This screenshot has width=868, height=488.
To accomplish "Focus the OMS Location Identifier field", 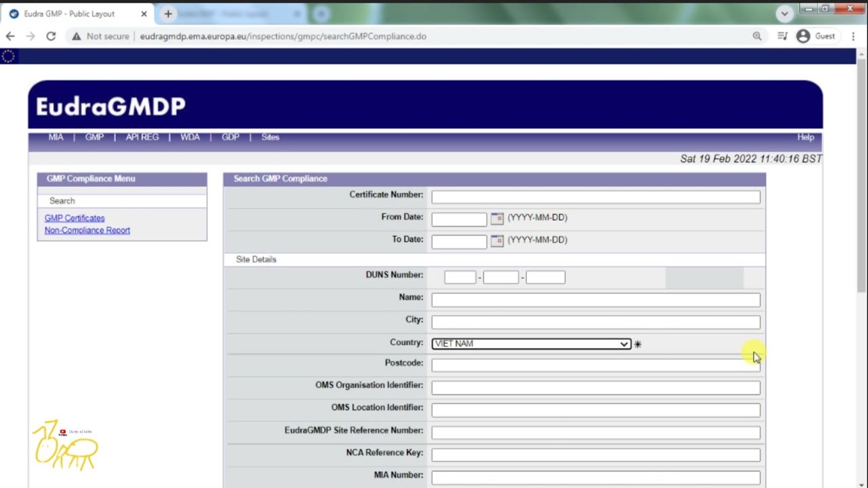I will pyautogui.click(x=595, y=410).
